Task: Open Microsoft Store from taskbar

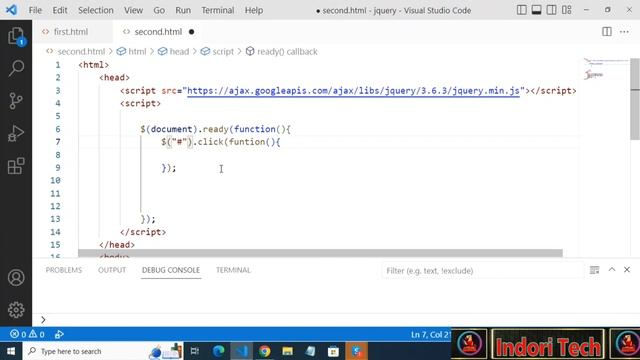Action: pos(333,351)
